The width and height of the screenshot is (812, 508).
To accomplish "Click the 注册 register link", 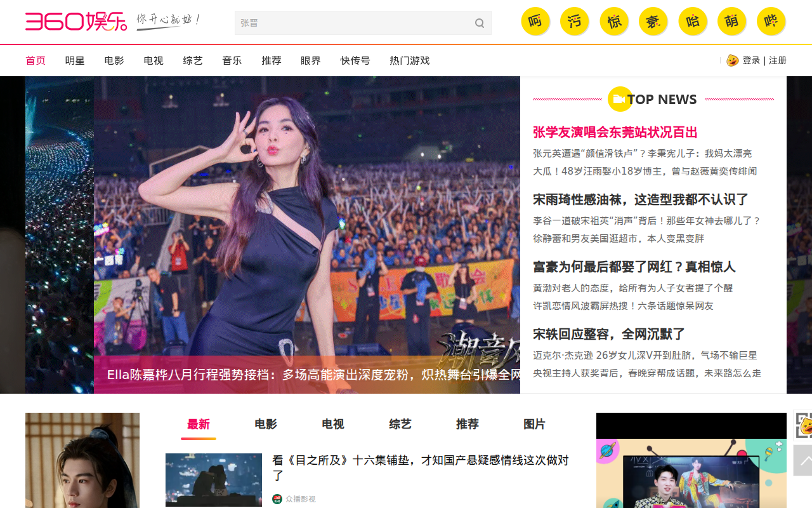I will click(x=778, y=60).
